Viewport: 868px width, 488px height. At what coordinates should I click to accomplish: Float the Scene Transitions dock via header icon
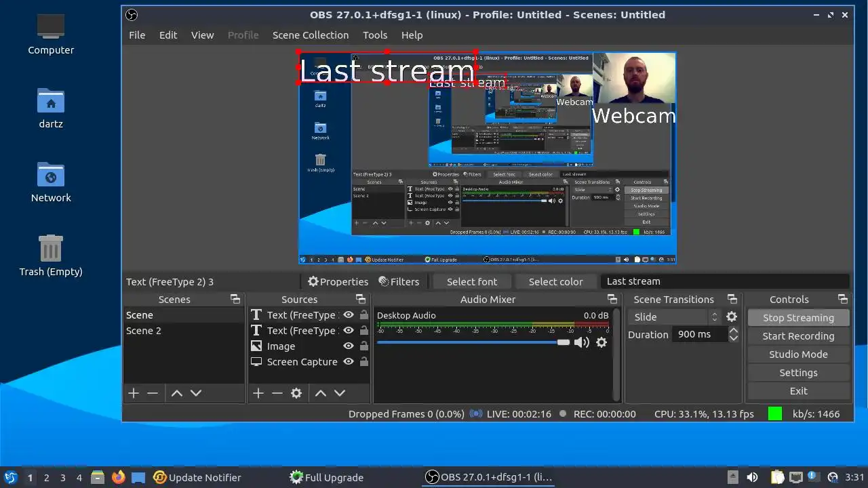point(732,299)
